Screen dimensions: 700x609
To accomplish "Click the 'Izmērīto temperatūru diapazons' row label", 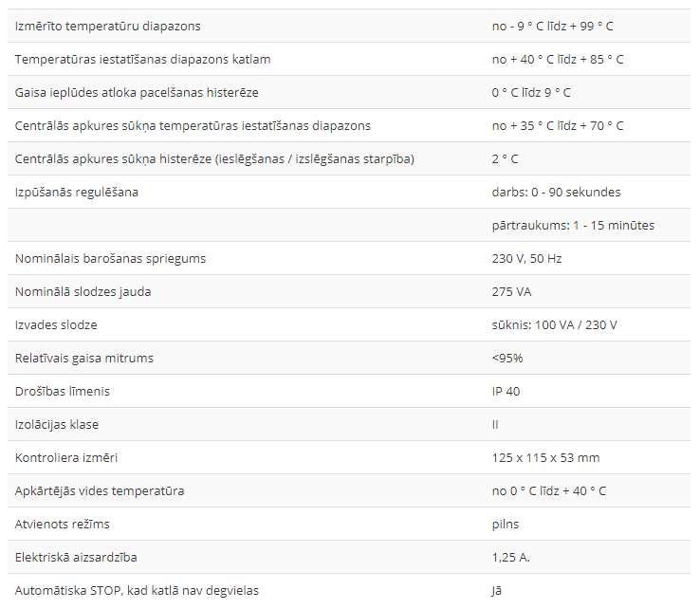I will [108, 26].
